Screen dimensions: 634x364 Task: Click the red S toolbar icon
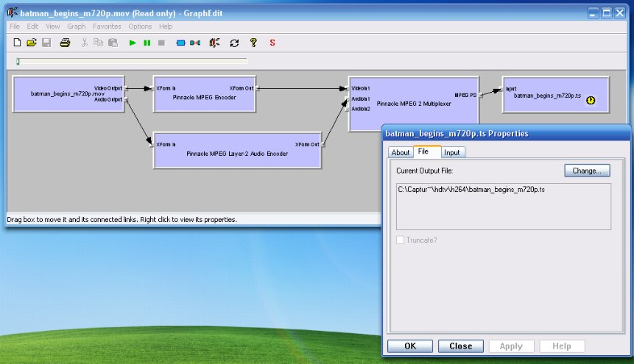(x=272, y=43)
